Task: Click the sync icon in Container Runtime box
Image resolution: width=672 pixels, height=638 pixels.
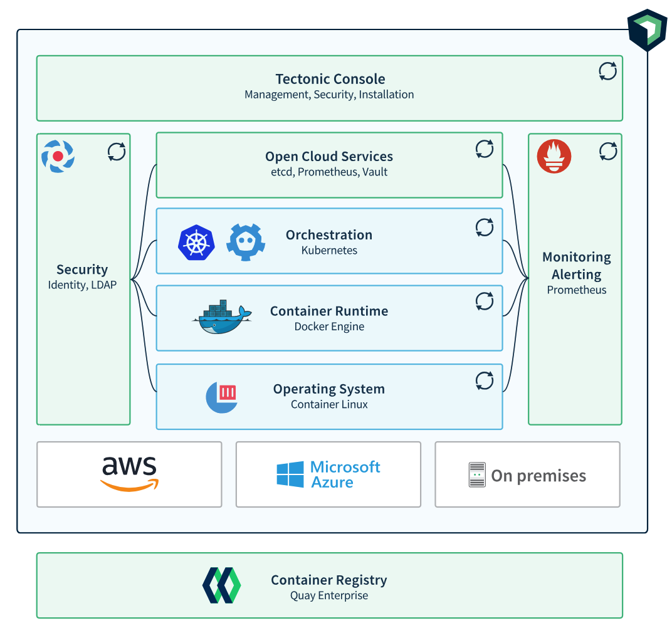Action: tap(485, 301)
